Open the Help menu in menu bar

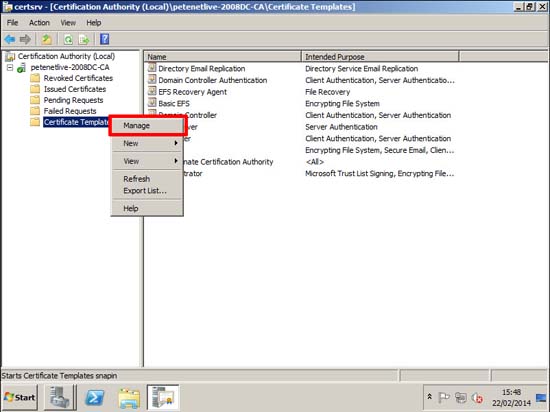(x=94, y=23)
